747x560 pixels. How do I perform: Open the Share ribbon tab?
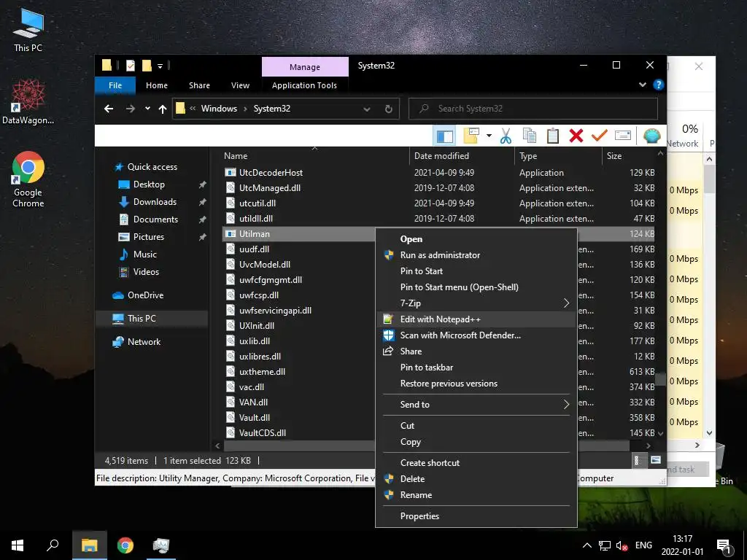[x=199, y=85]
